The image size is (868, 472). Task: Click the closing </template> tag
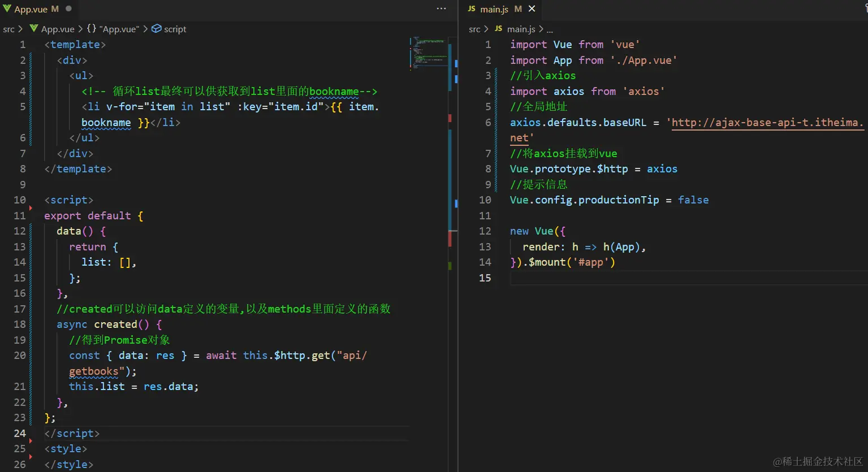(x=78, y=169)
